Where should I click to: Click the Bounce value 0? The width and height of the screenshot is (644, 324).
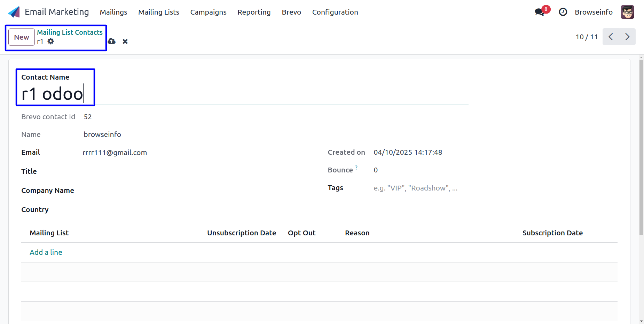tap(376, 170)
